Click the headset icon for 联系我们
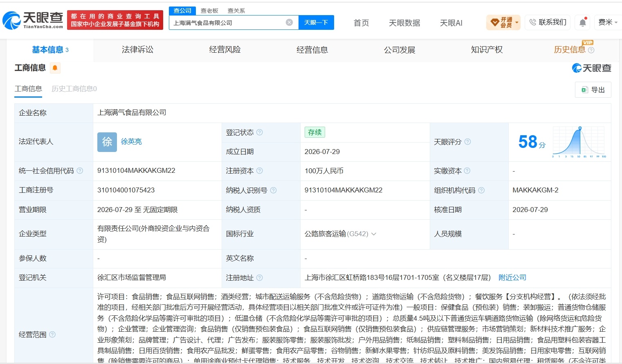The width and height of the screenshot is (622, 364). pos(532,22)
